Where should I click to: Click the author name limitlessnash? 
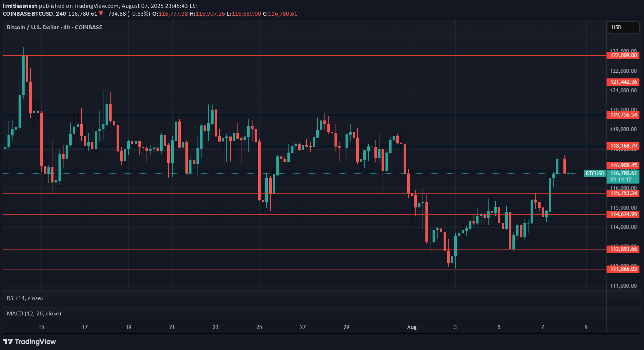click(x=20, y=6)
